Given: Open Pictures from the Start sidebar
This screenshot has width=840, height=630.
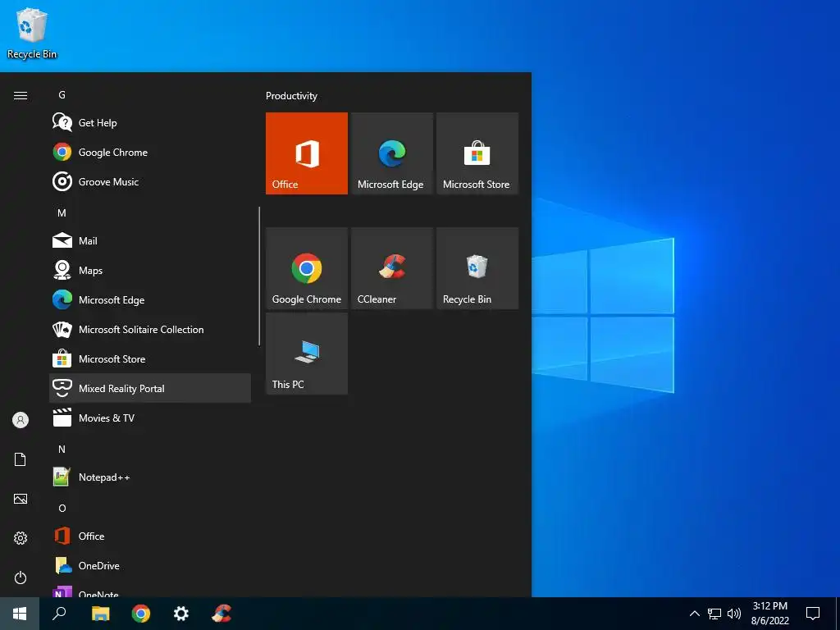Looking at the screenshot, I should [x=21, y=499].
